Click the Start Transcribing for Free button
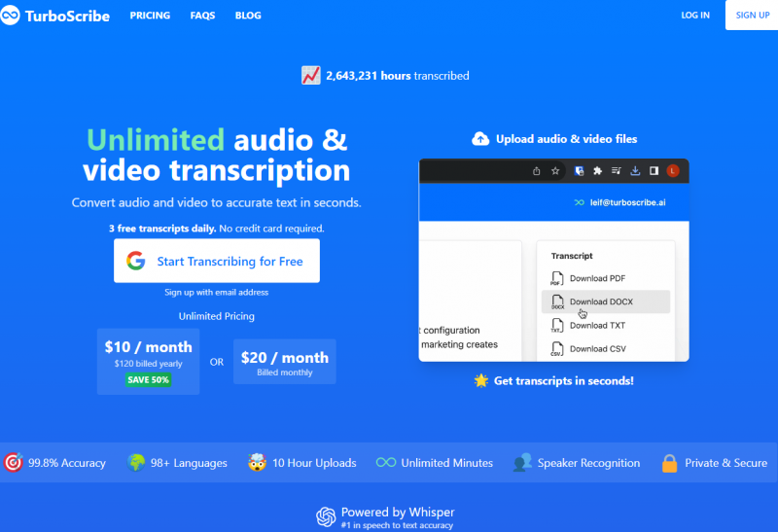778x532 pixels. (216, 261)
